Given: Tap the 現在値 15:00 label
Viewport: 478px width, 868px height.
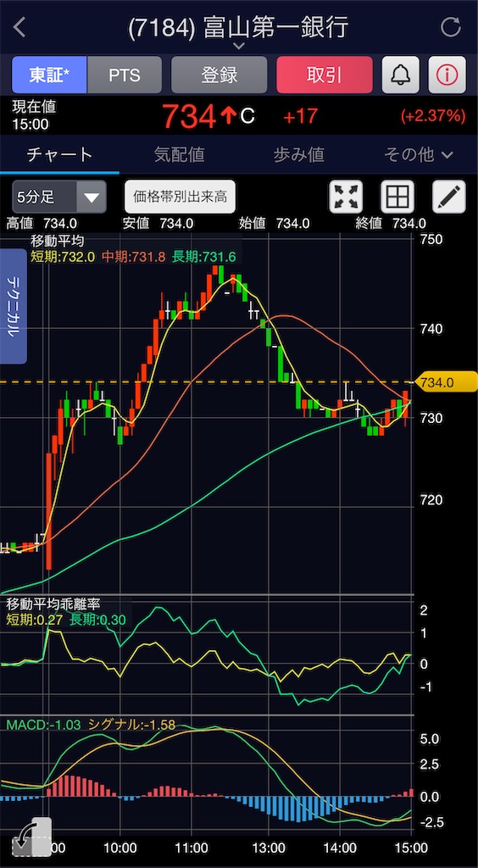Looking at the screenshot, I should (34, 115).
